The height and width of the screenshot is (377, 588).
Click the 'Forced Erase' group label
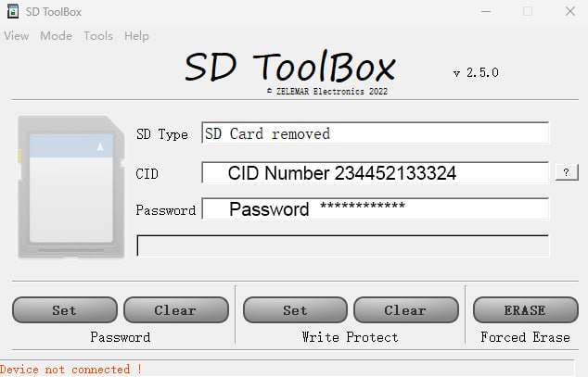[525, 337]
